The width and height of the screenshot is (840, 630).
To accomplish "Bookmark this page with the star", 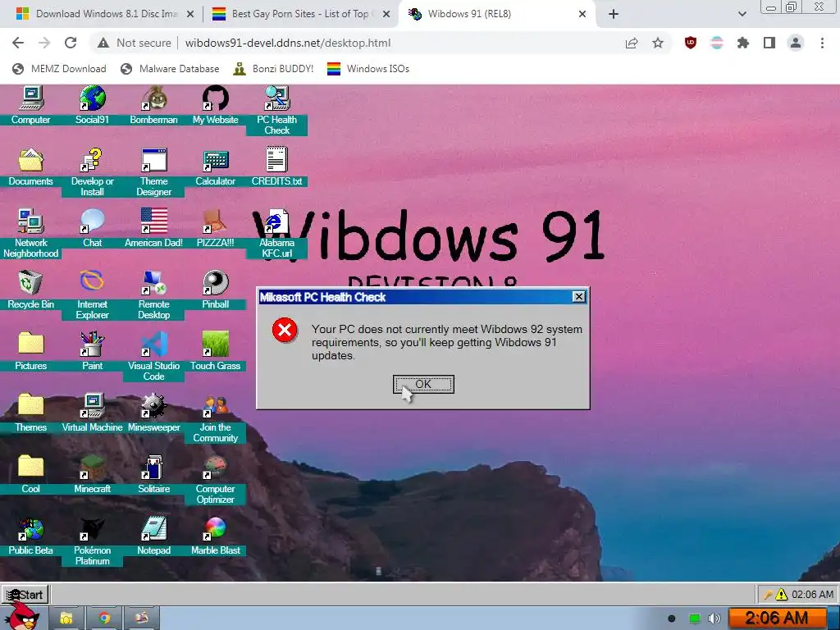I will coord(658,43).
